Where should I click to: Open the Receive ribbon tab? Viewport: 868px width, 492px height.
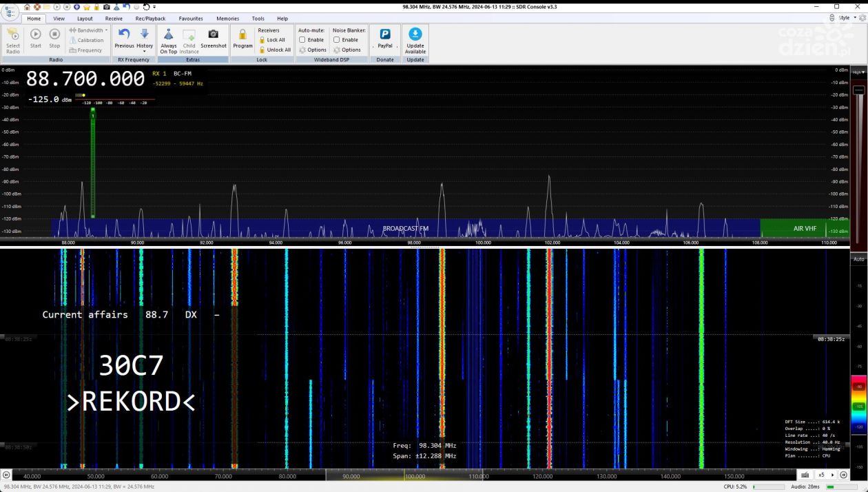114,19
